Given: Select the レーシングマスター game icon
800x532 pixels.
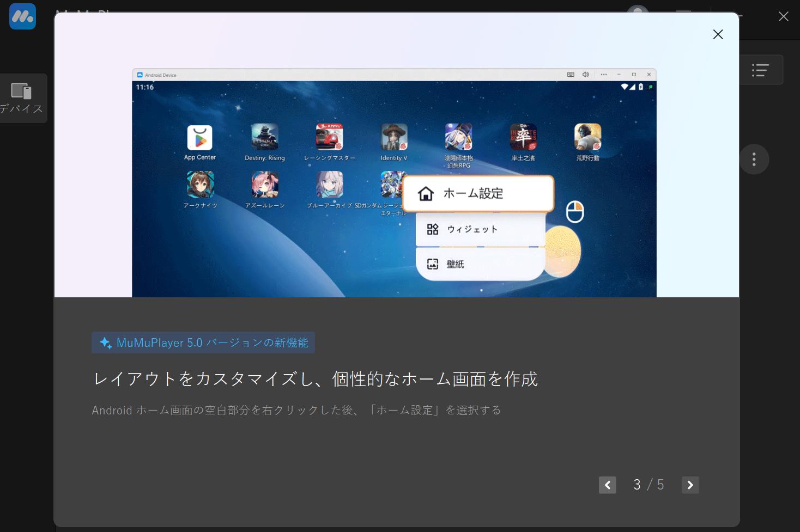Looking at the screenshot, I should (329, 137).
